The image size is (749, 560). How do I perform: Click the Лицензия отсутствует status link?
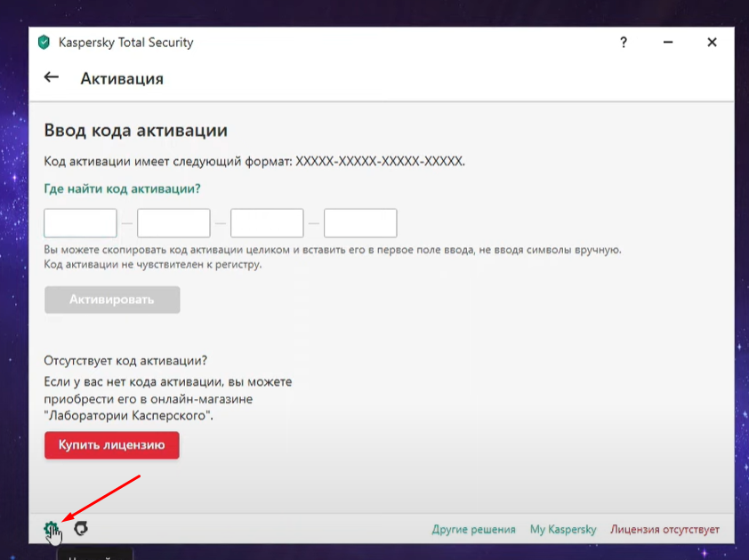coord(664,530)
